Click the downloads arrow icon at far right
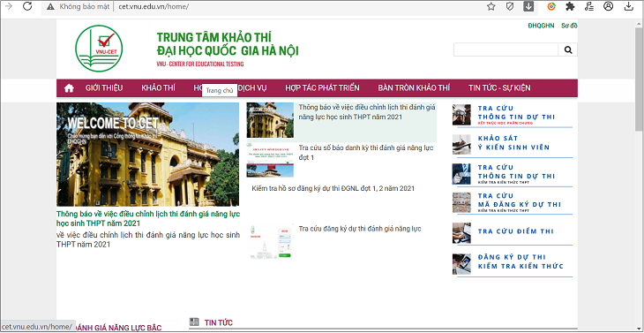Image resolution: width=644 pixels, height=333 pixels. (628, 6)
